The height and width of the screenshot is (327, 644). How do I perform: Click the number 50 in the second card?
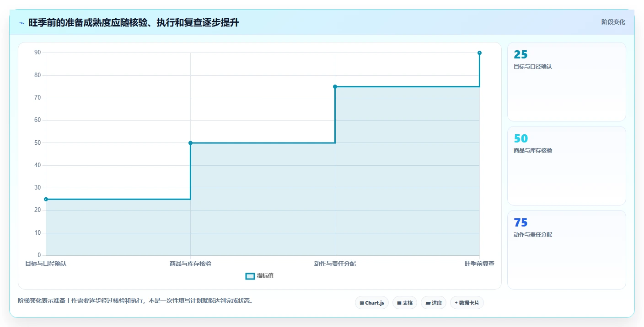(x=521, y=139)
